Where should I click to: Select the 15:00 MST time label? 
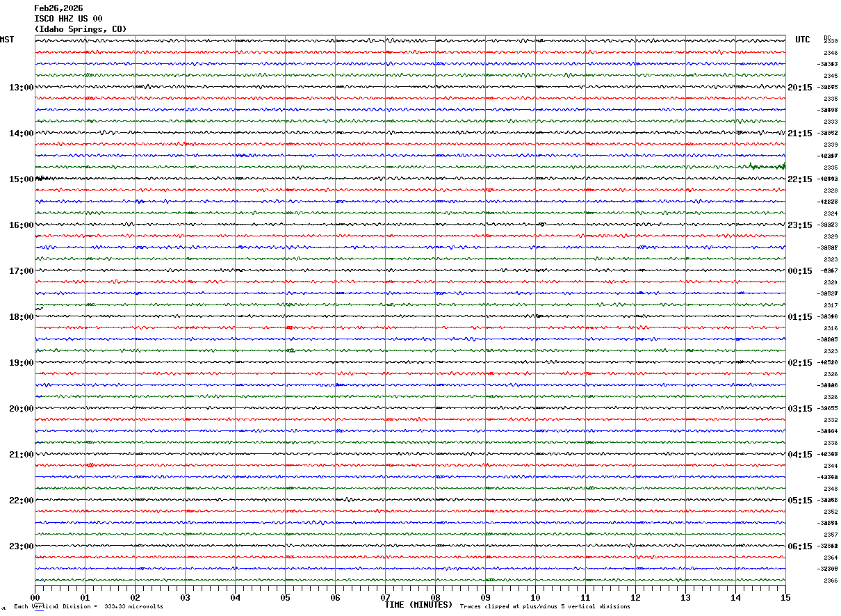[x=21, y=179]
